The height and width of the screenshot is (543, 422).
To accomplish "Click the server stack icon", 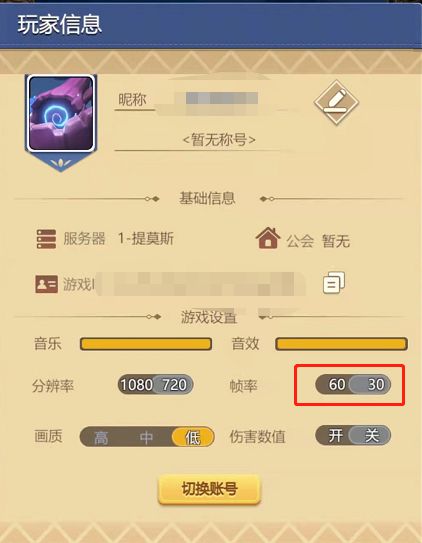I will pos(46,239).
